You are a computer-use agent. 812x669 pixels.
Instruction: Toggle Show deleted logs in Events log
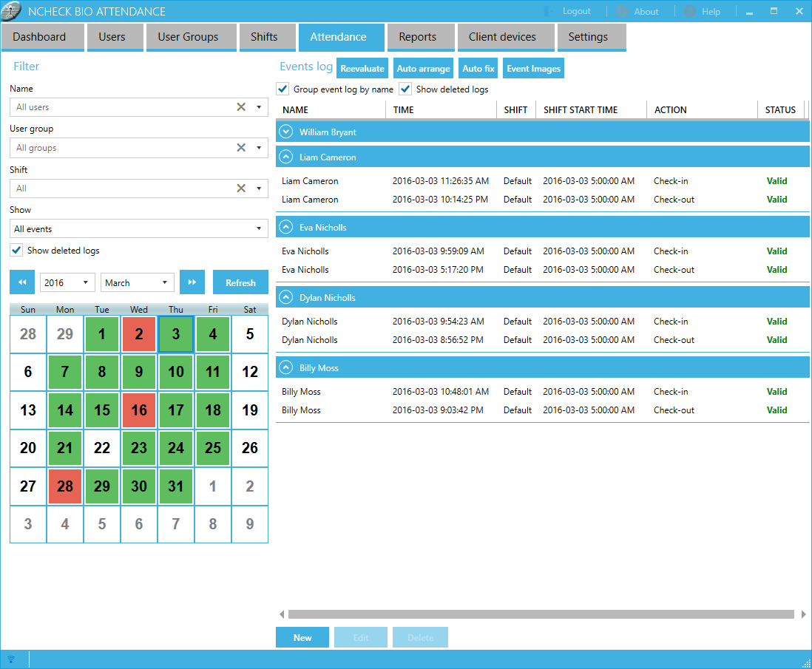tap(405, 89)
